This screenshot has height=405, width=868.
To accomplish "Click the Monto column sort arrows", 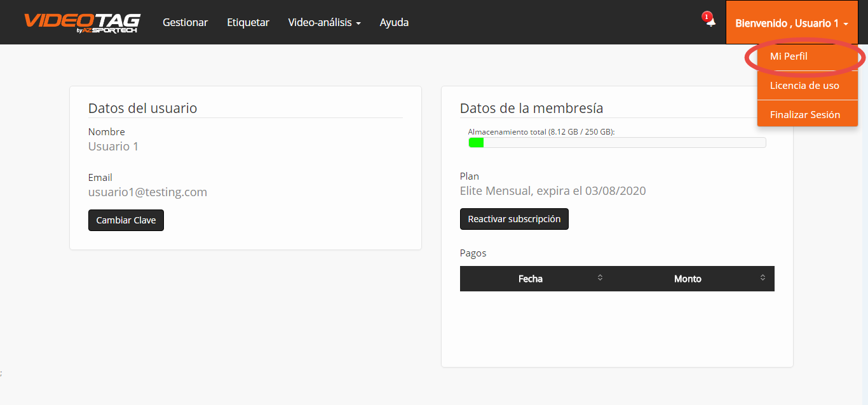I will click(763, 278).
